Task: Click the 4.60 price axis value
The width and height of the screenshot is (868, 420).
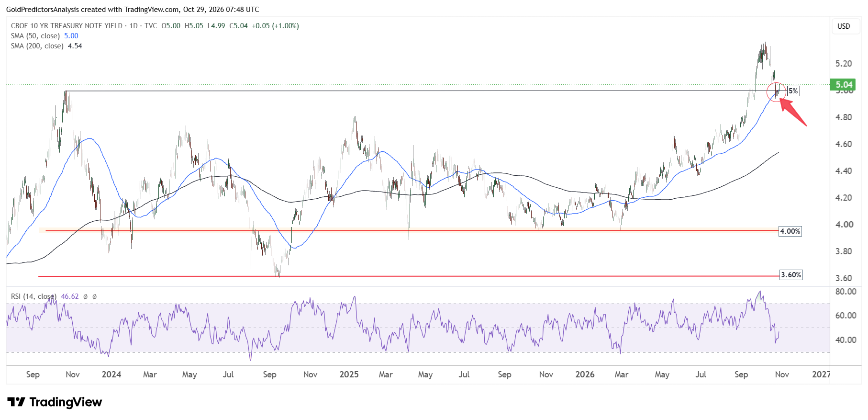Action: (844, 144)
